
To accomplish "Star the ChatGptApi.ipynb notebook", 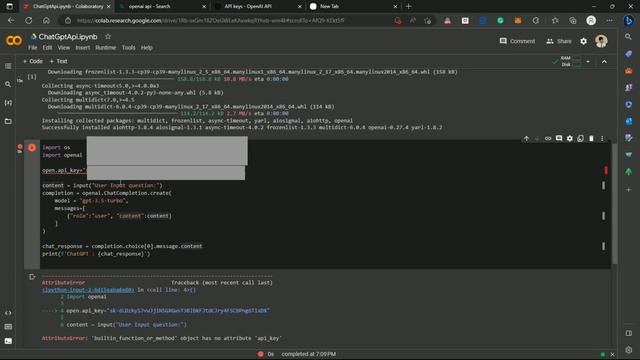I will click(108, 37).
